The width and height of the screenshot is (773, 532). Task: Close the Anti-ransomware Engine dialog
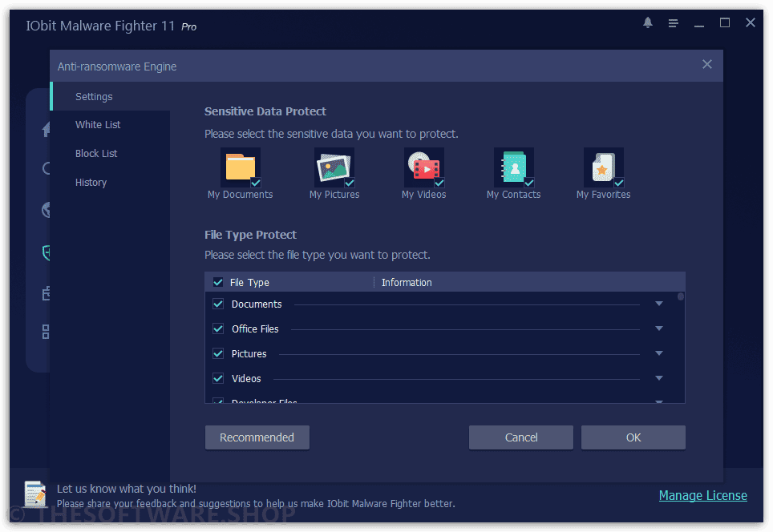tap(707, 65)
